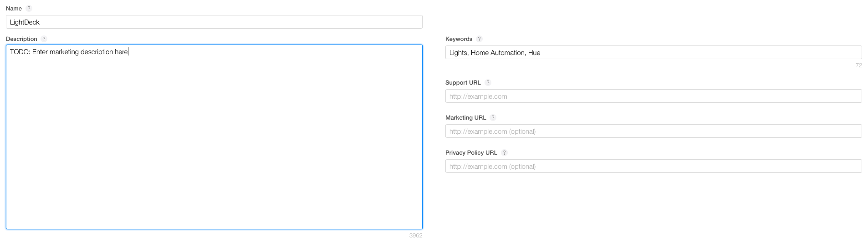Screen dimensions: 868x247
Task: Click the Support URL help icon
Action: (488, 83)
